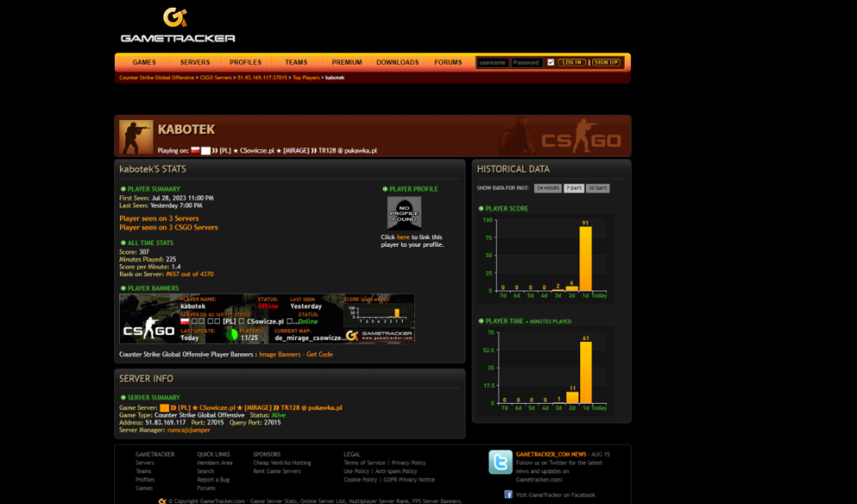This screenshot has height=504, width=857.
Task: Open the 51.83.169.117:27015 breadcrumb link
Action: (262, 78)
